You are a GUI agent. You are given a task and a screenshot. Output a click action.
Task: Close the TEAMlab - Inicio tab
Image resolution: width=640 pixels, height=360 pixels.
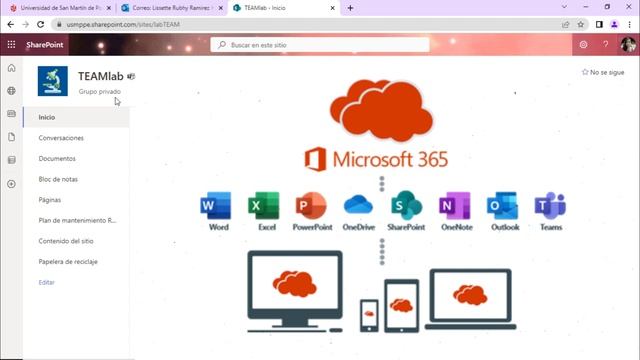[x=333, y=8]
